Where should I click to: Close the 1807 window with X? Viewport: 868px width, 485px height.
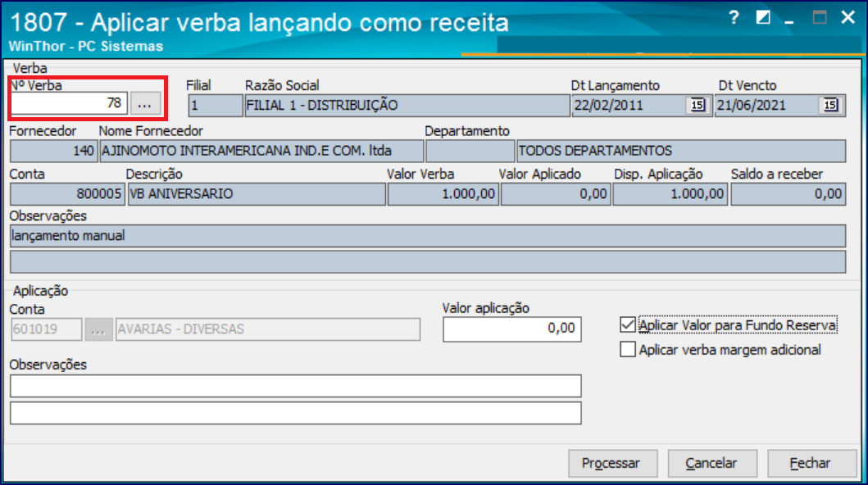click(848, 17)
